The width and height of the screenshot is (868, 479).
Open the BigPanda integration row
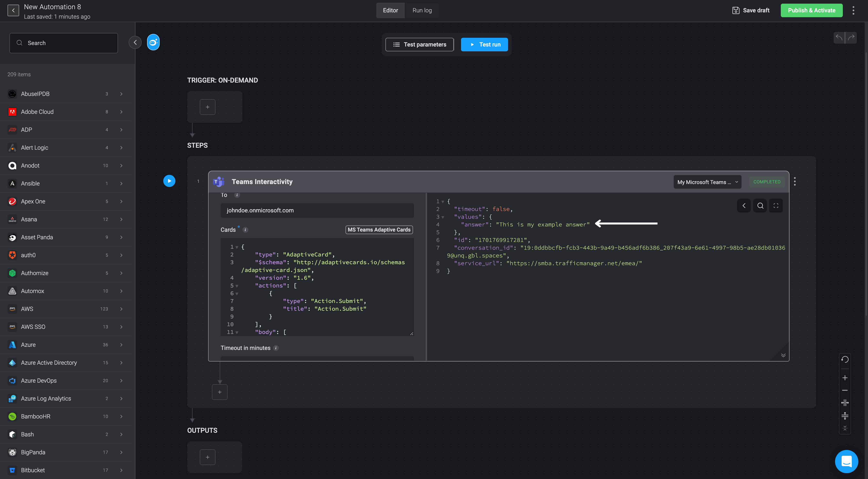click(66, 452)
